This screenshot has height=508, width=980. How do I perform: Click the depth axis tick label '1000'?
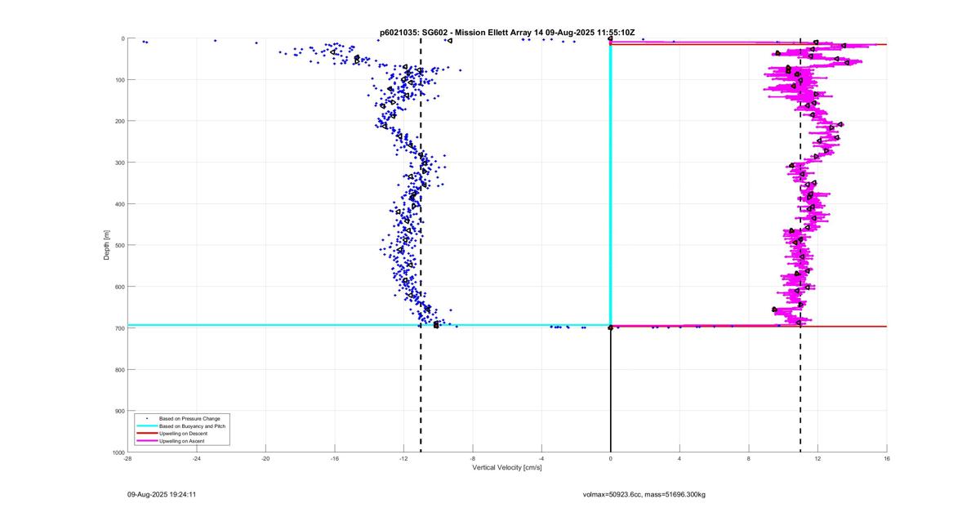coord(118,452)
